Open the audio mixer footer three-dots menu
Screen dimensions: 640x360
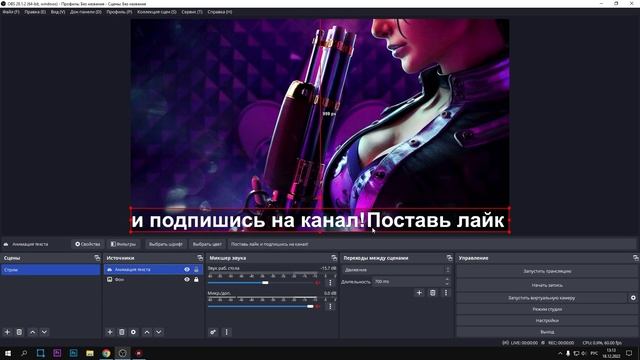[x=227, y=332]
